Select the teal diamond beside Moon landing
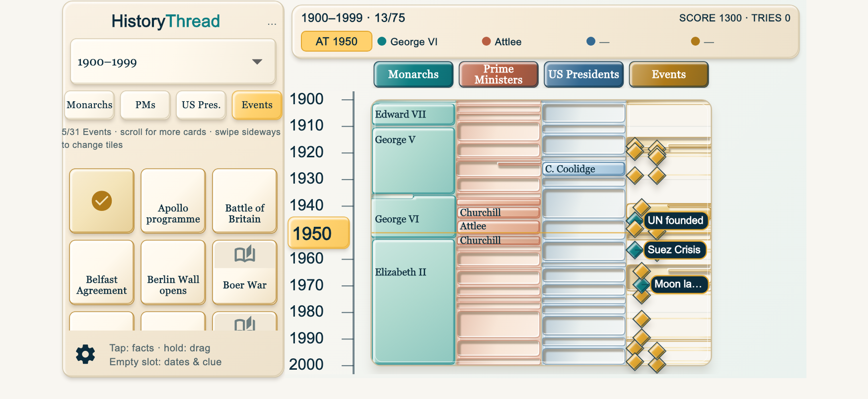The width and height of the screenshot is (868, 399). click(642, 284)
